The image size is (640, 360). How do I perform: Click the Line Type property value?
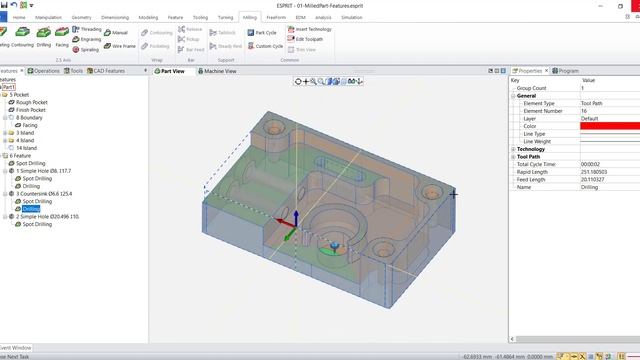pyautogui.click(x=610, y=134)
